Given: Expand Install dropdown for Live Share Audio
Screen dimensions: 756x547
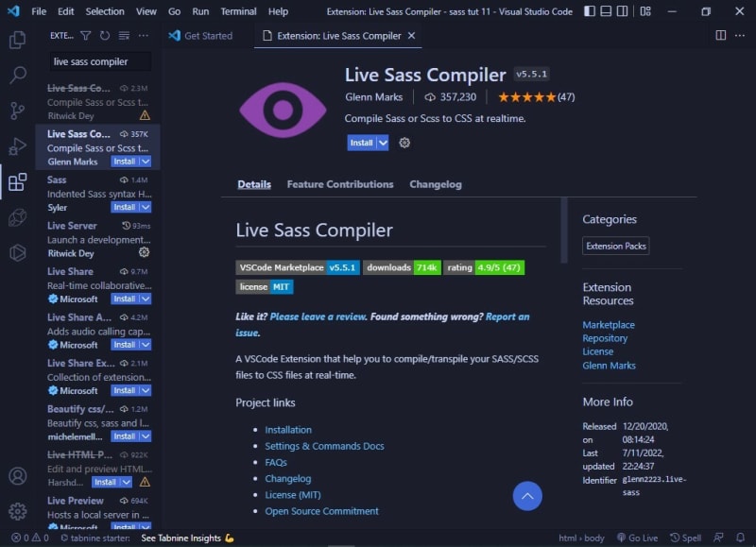Looking at the screenshot, I should (146, 345).
